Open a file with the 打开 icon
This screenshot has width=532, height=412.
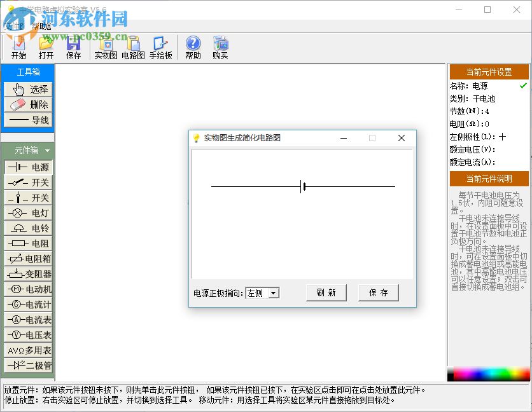[46, 48]
